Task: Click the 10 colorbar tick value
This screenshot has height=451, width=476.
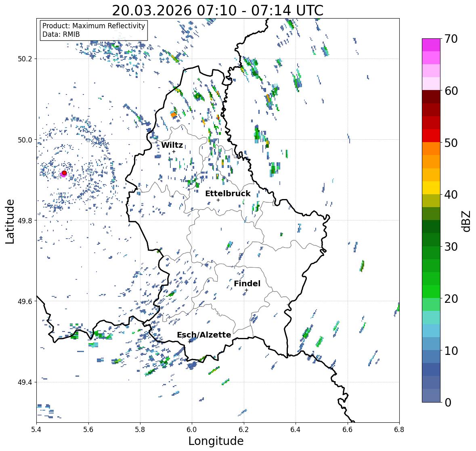Action: point(451,350)
